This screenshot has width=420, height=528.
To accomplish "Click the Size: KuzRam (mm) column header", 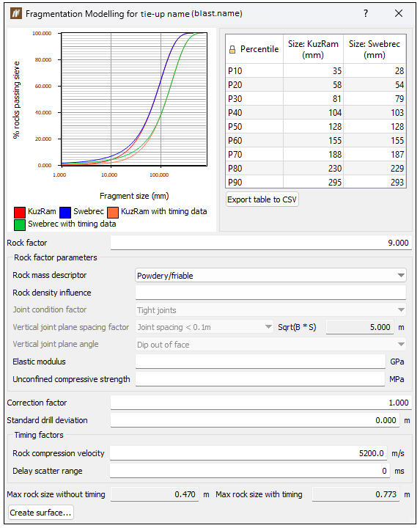I will tap(313, 49).
